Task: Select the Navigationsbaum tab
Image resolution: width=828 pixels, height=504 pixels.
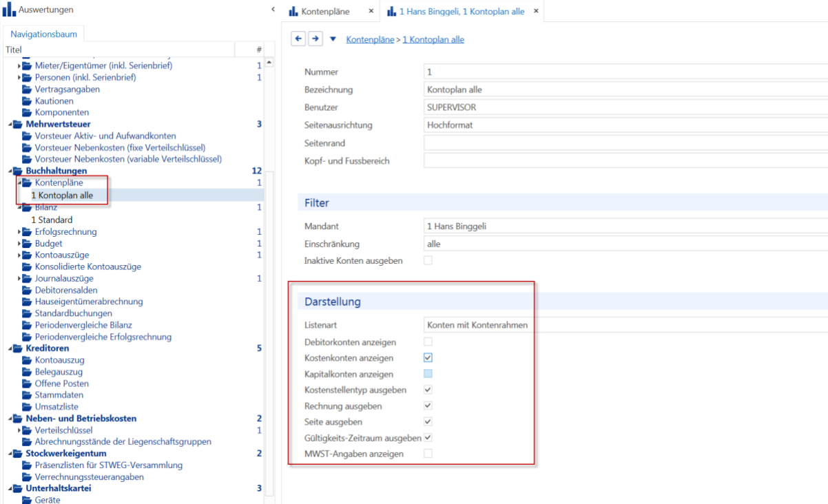Action: 44,34
